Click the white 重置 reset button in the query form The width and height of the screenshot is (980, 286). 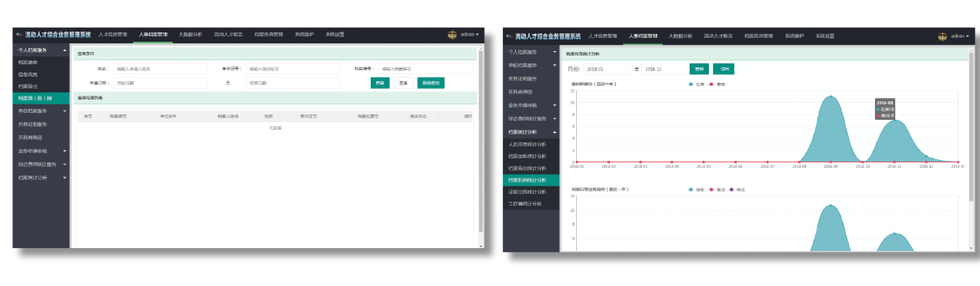click(403, 83)
